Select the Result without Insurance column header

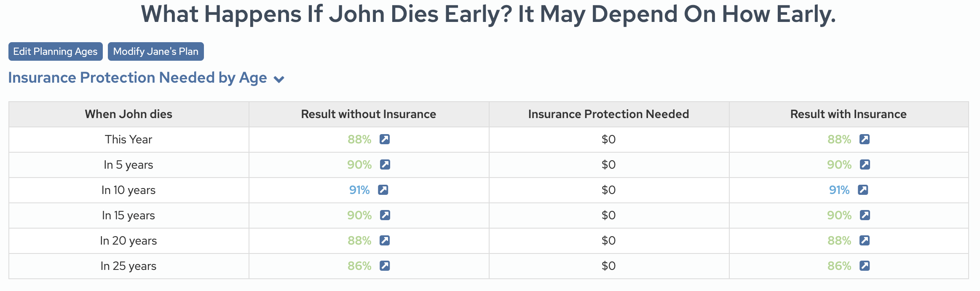point(368,114)
